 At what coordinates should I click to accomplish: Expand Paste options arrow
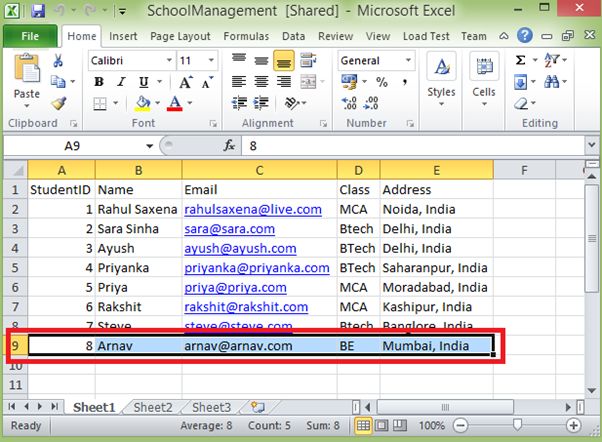(26, 106)
